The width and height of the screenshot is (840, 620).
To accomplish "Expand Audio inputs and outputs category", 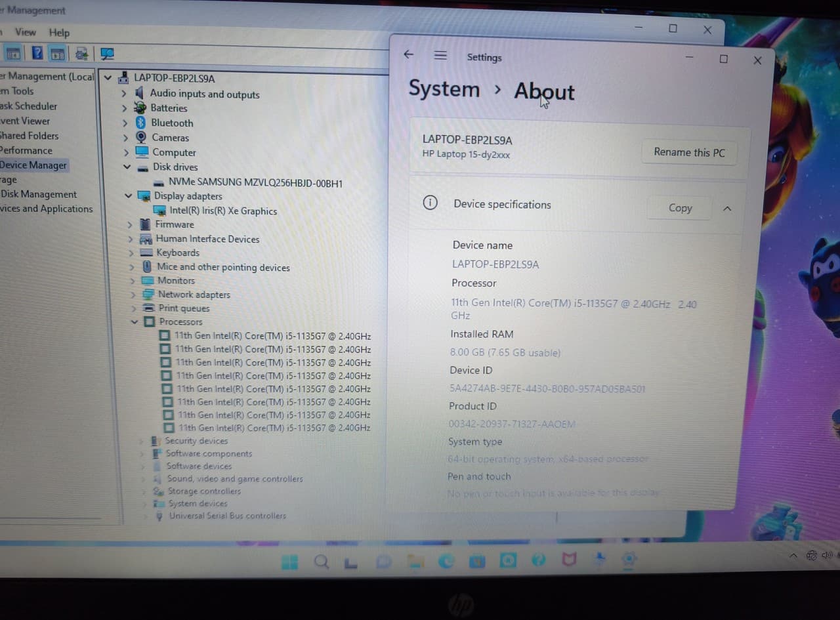I will coord(124,94).
